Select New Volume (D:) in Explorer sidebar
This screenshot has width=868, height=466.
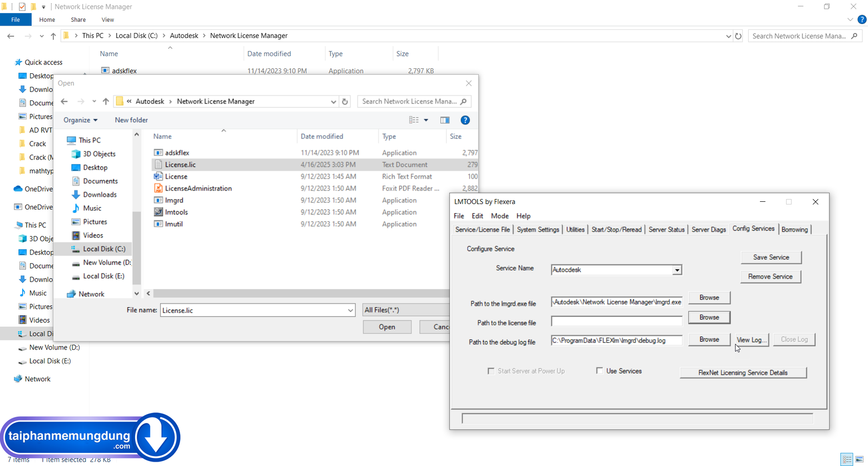(x=54, y=347)
